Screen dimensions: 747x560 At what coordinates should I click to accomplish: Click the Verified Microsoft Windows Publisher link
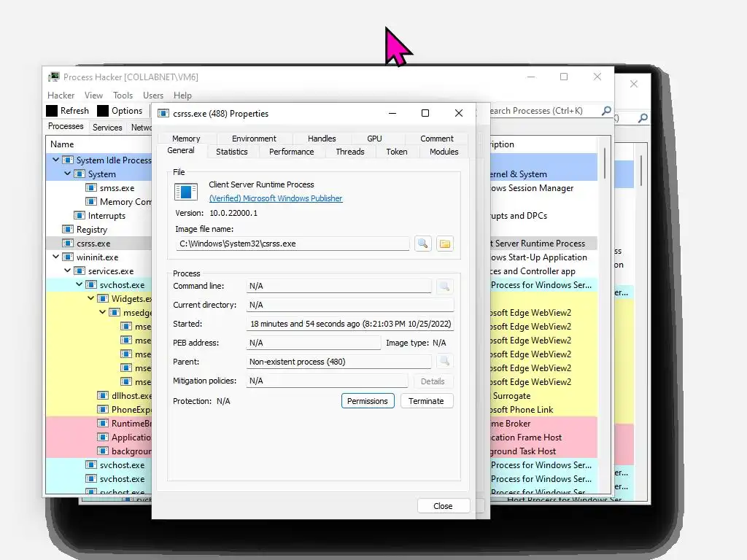(276, 198)
